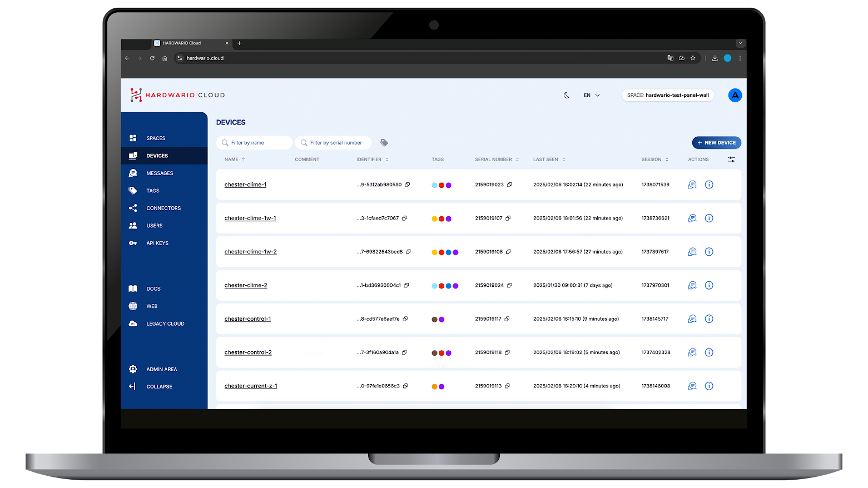The height and width of the screenshot is (488, 868).
Task: Click the HARDWARIO Cloud logo
Action: coord(177,95)
